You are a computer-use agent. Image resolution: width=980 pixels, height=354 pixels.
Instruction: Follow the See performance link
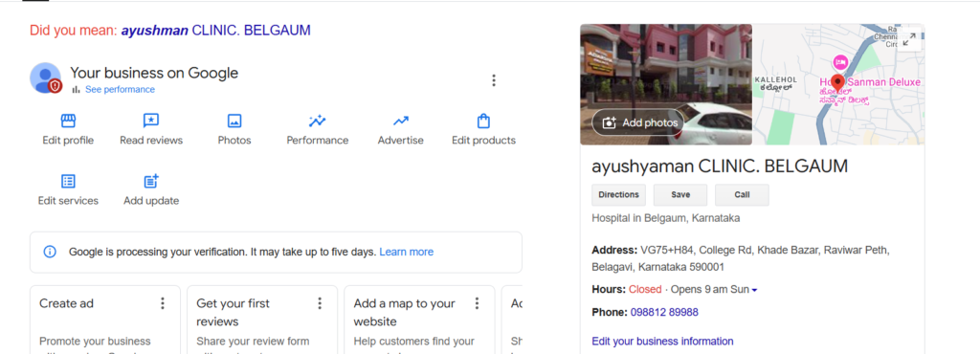pos(120,89)
